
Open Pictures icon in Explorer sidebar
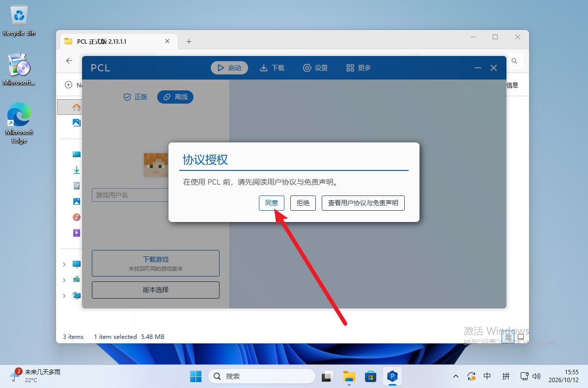(x=77, y=201)
